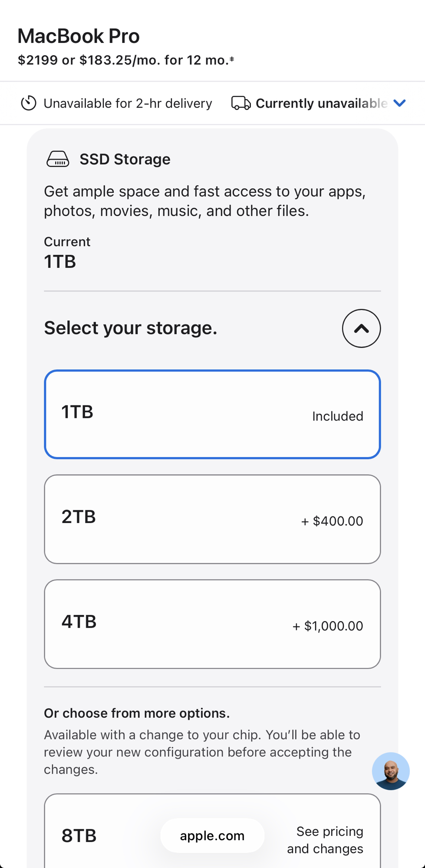Expand delivery details with the blue chevron

click(x=399, y=103)
